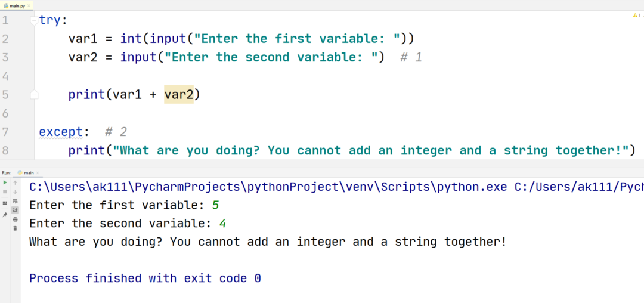This screenshot has width=644, height=303.
Task: Click the fold end marker beside print line
Action: coord(35,94)
